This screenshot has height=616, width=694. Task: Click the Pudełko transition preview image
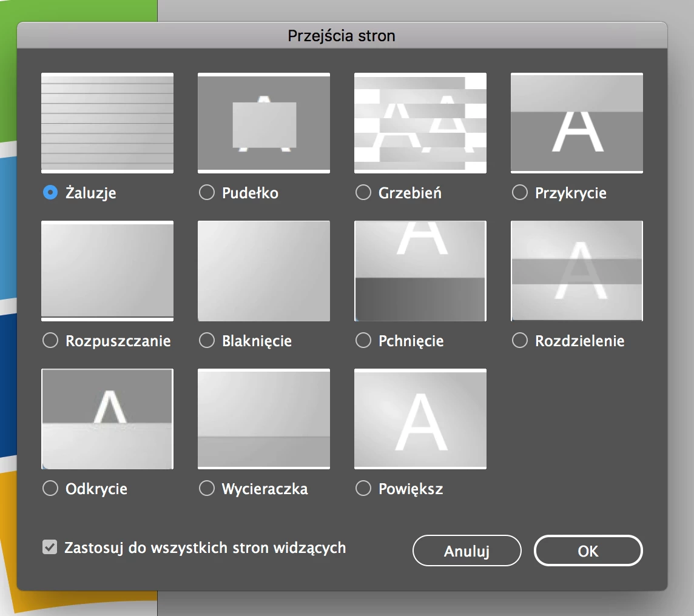click(x=264, y=123)
